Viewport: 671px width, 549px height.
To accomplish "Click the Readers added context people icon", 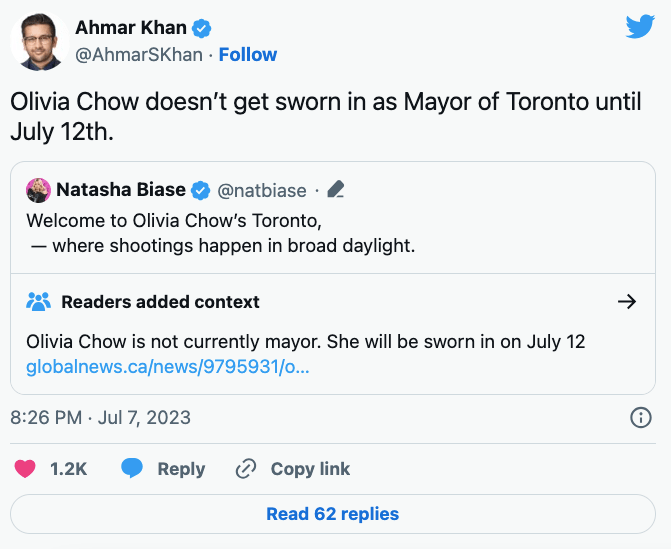I will (x=39, y=302).
